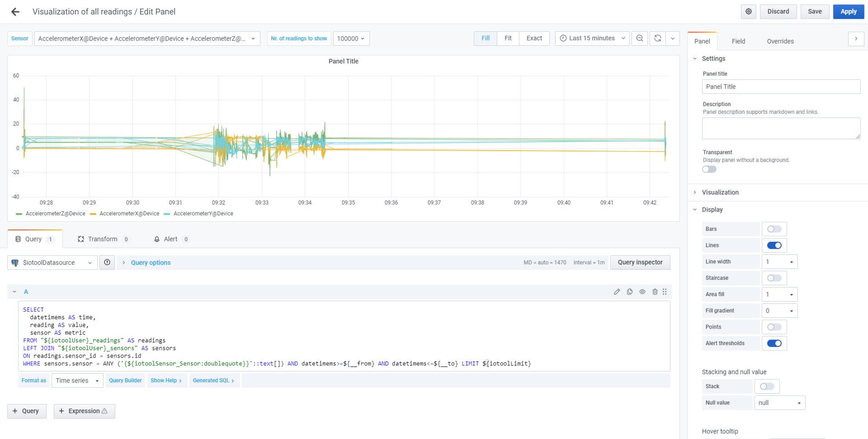The height and width of the screenshot is (439, 868).
Task: Open Format as Time series dropdown
Action: (77, 381)
